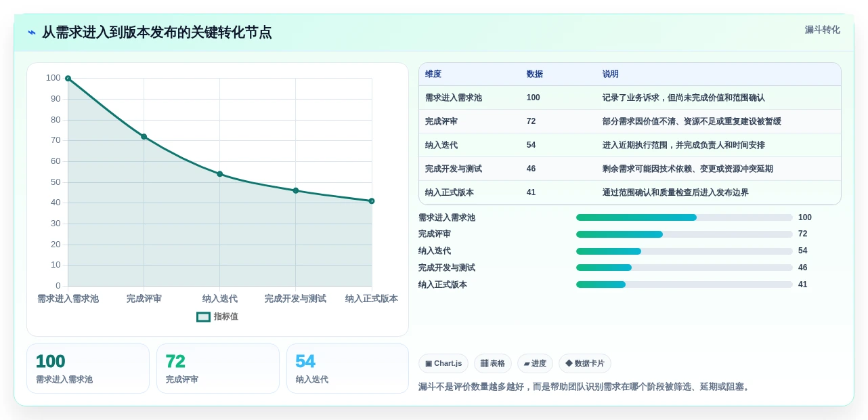Click the 纳入迭代 progress bar
Viewport: 868px width, 420px height.
click(x=684, y=251)
